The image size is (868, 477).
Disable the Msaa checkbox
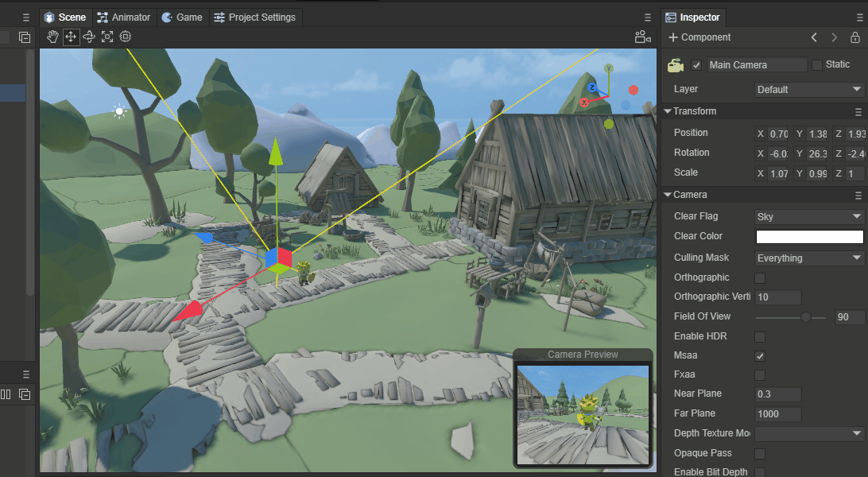760,355
